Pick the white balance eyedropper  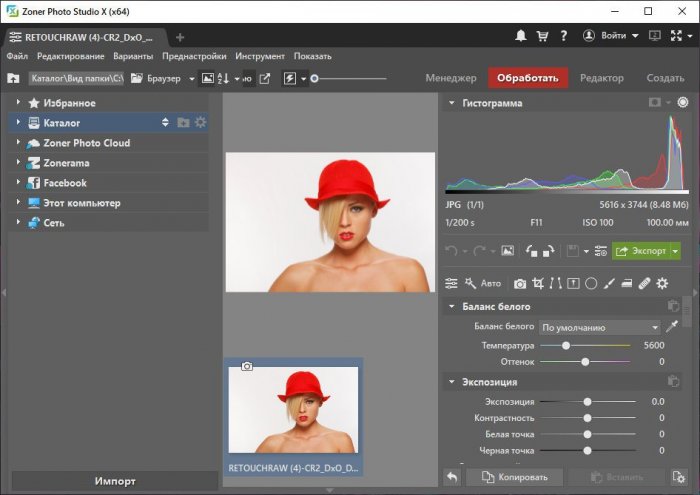[673, 327]
